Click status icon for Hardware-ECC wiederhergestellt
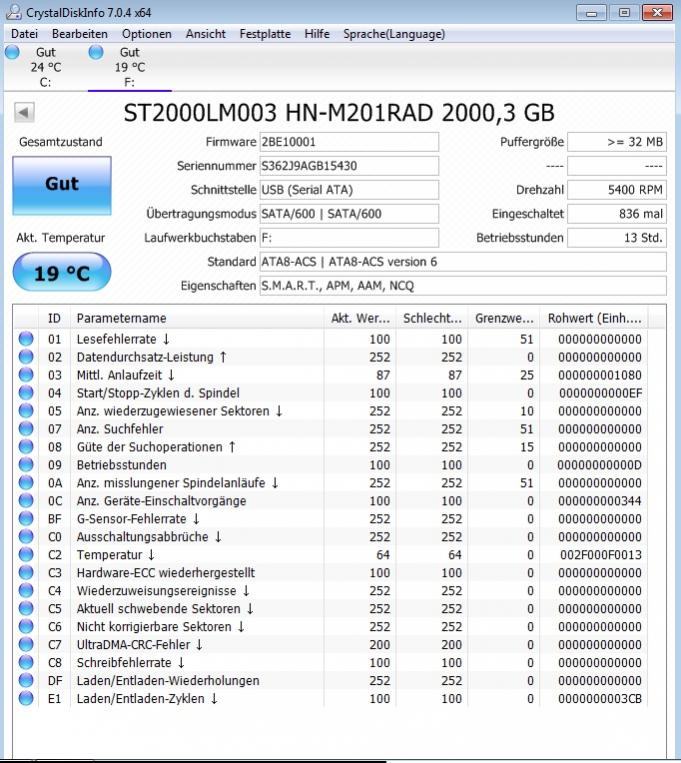 tap(26, 573)
